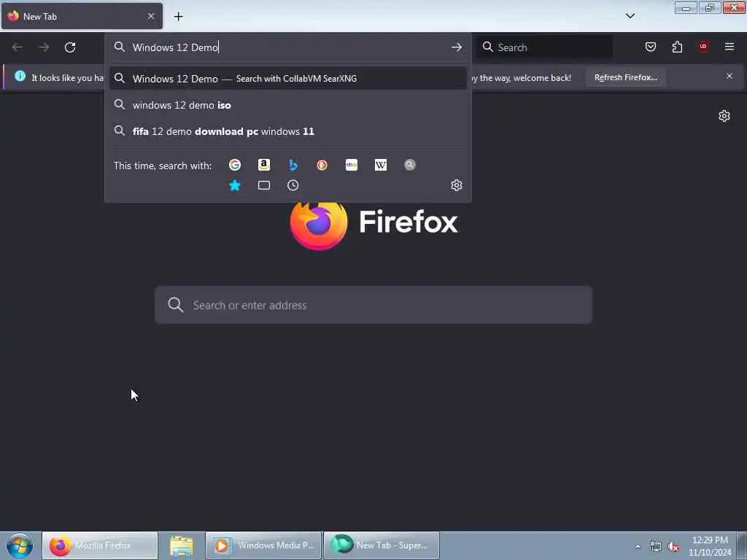Close the New Tab tab
Image resolution: width=747 pixels, height=560 pixels.
coord(151,16)
